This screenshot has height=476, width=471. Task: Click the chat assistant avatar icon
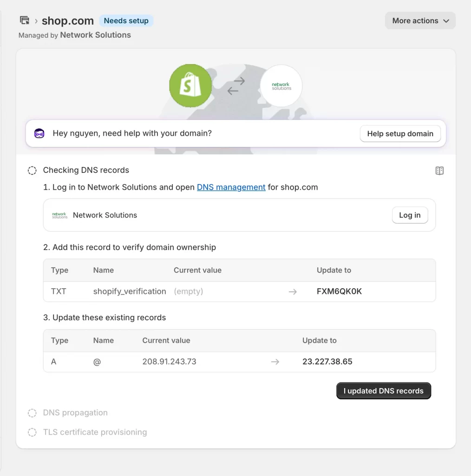click(39, 133)
